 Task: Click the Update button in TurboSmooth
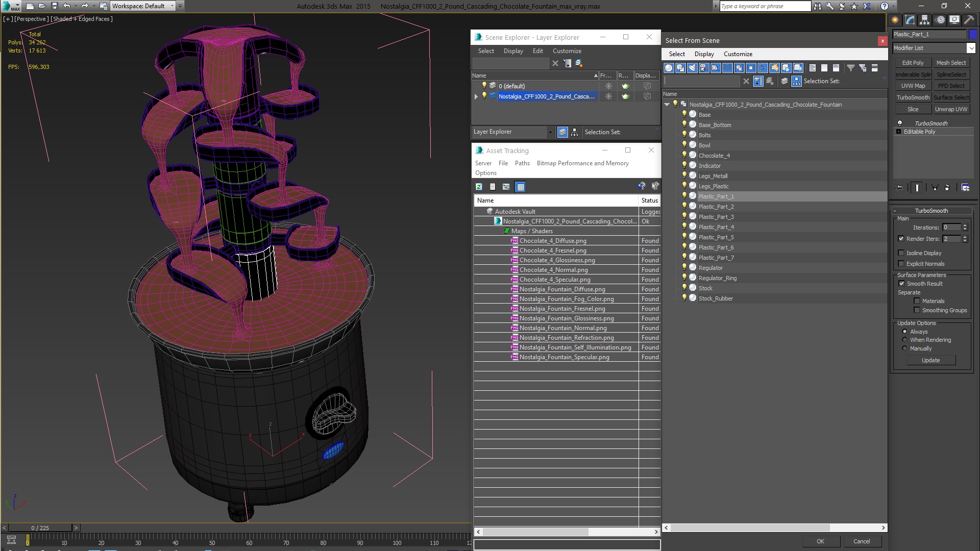click(x=930, y=360)
